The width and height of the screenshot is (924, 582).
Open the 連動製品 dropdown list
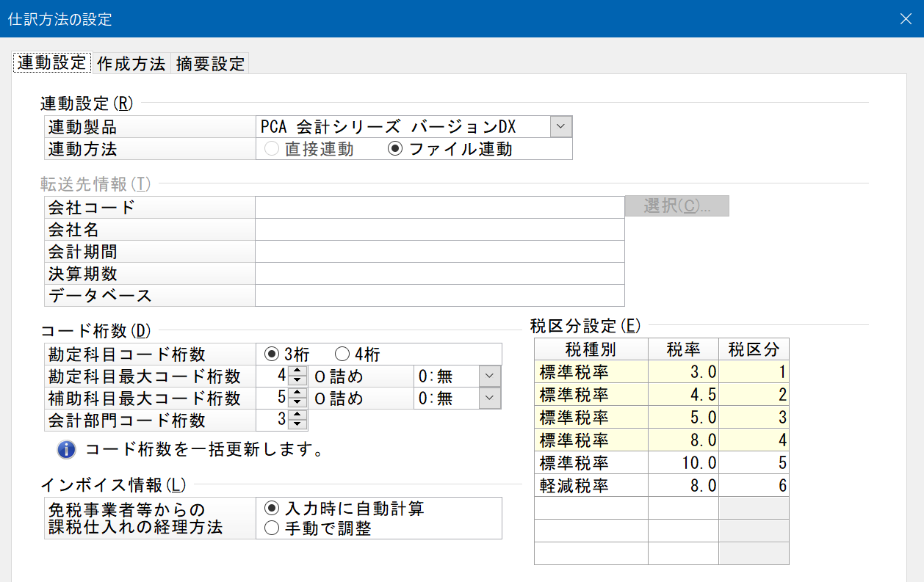[x=560, y=127]
